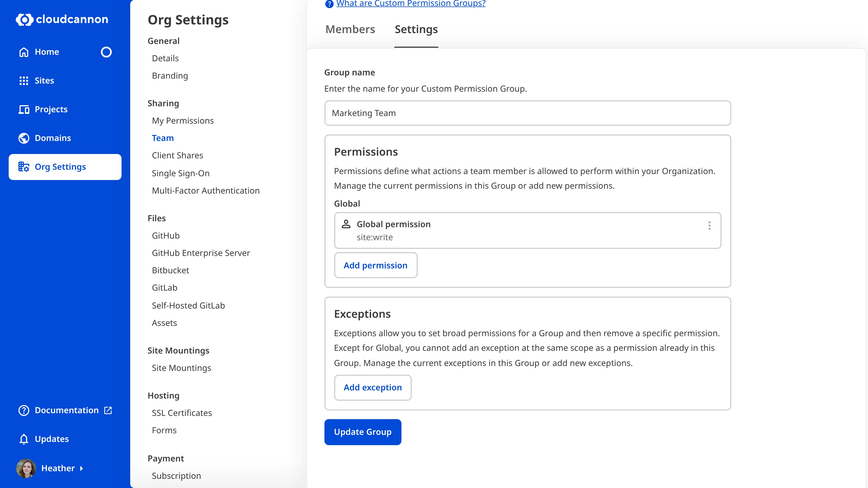Select Org Settings in main navigation
This screenshot has width=868, height=488.
pos(65,167)
